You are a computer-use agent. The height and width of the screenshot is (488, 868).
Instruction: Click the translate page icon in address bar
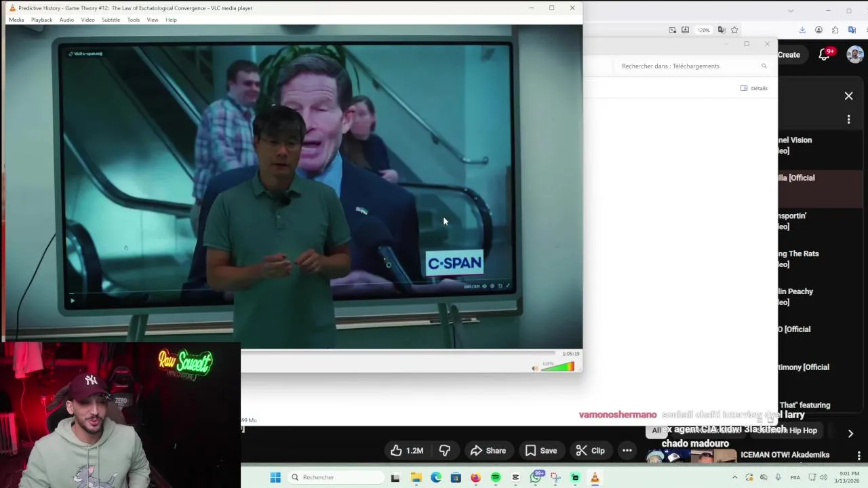pyautogui.click(x=722, y=30)
